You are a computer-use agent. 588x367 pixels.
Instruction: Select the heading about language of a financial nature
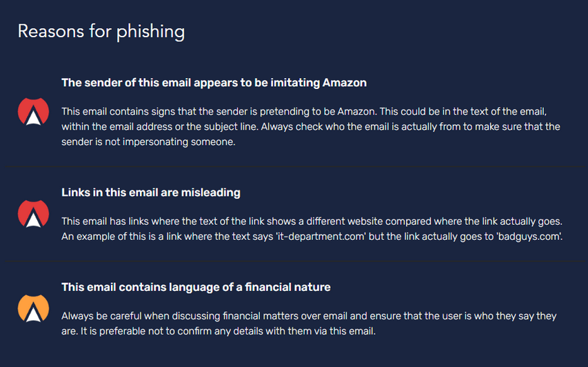(196, 287)
